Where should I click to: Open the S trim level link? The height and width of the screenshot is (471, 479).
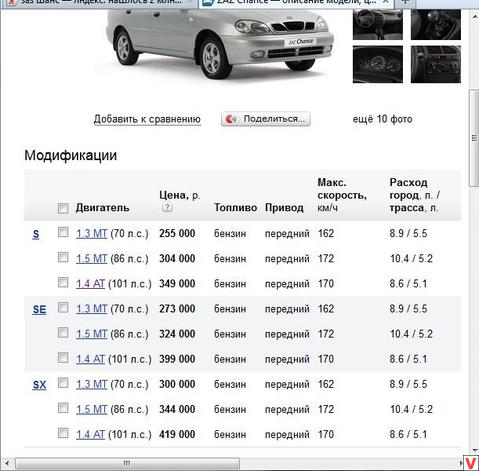click(36, 234)
